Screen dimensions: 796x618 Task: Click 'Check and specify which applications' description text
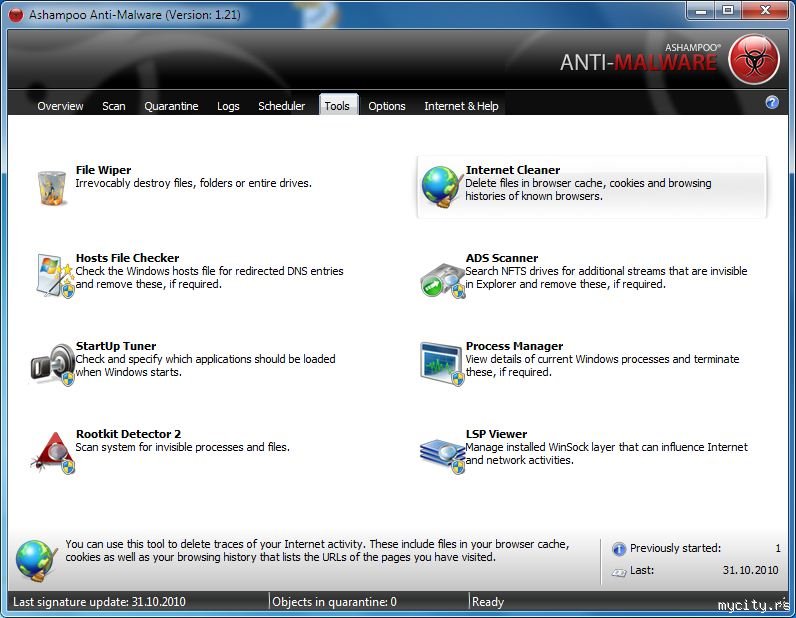pyautogui.click(x=206, y=366)
